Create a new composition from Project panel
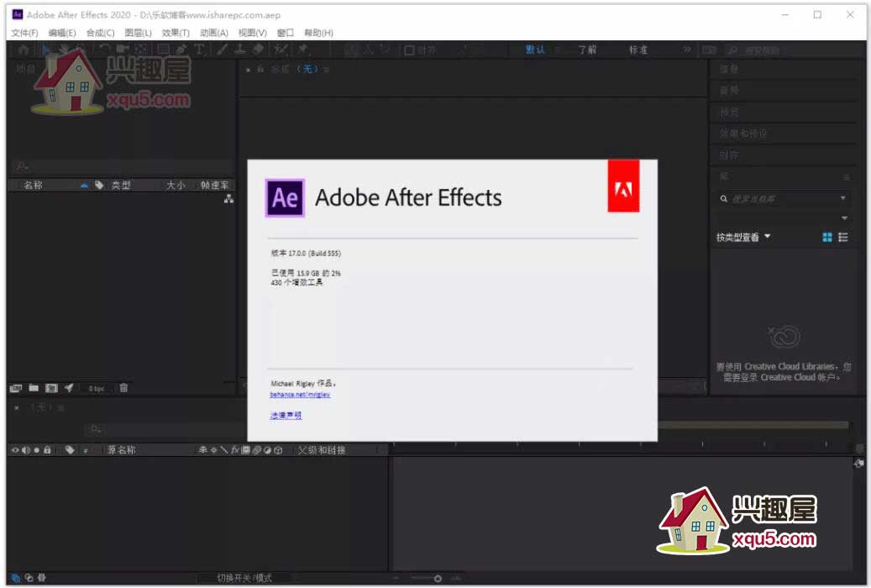Image resolution: width=871 pixels, height=588 pixels. (51, 388)
